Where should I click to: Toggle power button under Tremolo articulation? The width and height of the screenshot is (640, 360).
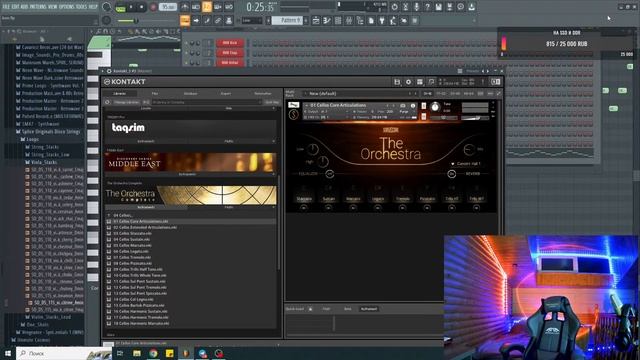tap(402, 208)
